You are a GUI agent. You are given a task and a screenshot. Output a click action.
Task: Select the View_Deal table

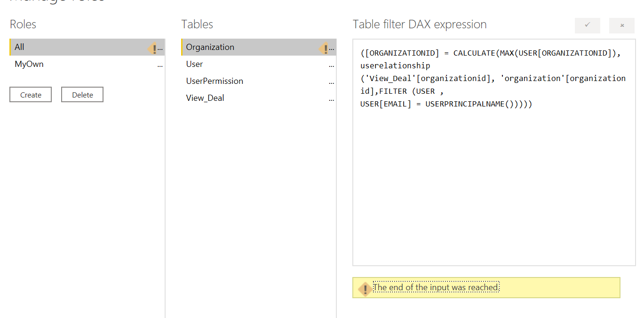pos(258,98)
